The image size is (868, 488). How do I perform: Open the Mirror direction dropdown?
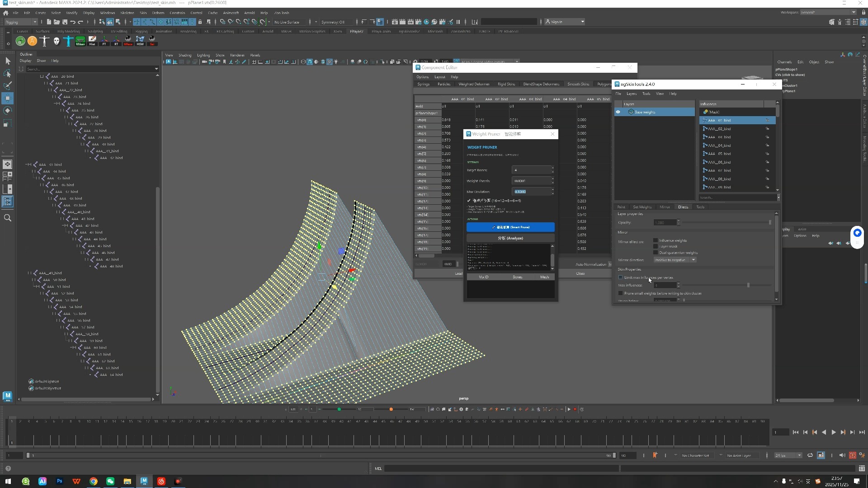point(675,260)
